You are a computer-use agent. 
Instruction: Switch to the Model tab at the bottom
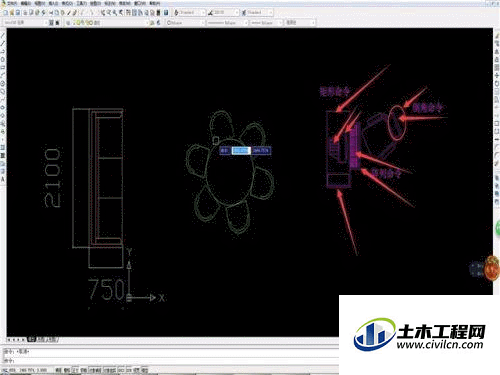point(31,340)
